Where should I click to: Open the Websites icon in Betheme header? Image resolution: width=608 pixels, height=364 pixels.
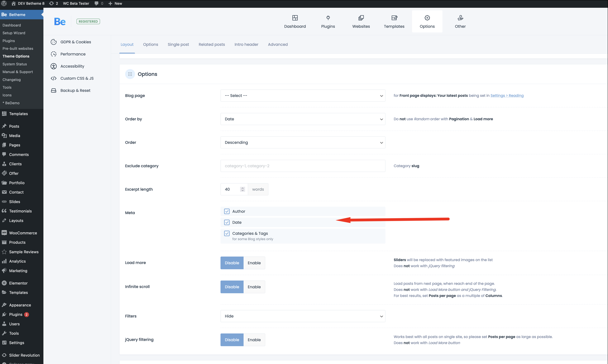point(361,18)
